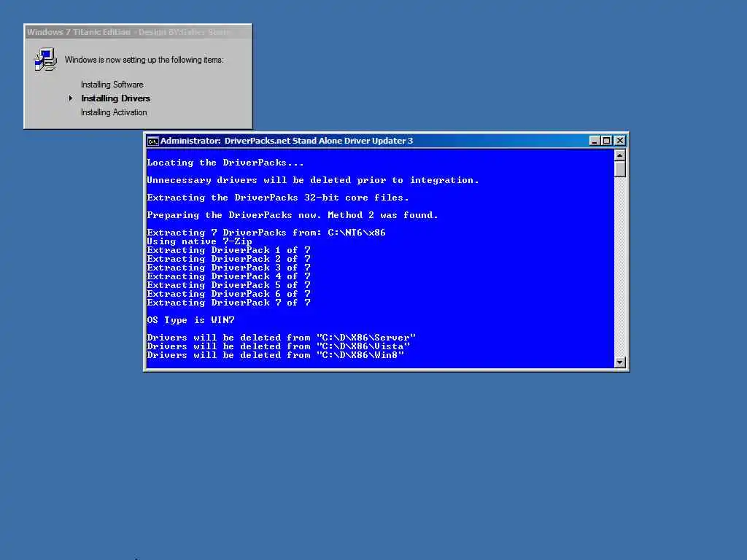Click 'Extracting 7 DriverPacks from: C:\NT6\x86' line
This screenshot has width=747, height=560.
[x=266, y=233]
